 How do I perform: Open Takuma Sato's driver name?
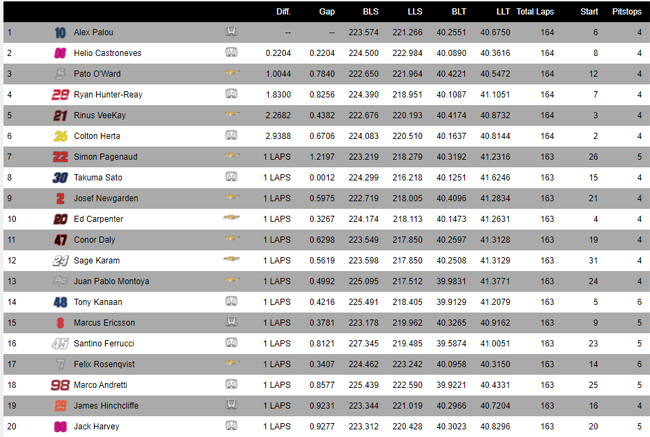(x=98, y=177)
